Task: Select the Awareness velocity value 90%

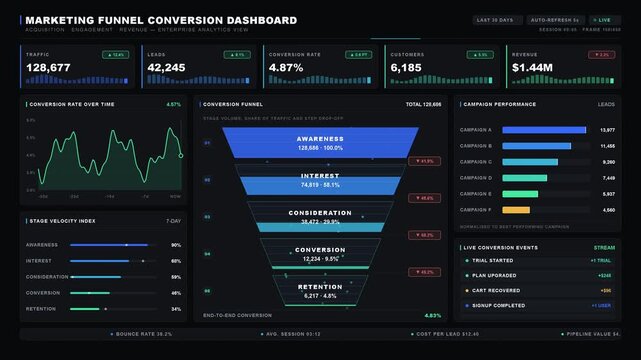Action: pyautogui.click(x=176, y=245)
